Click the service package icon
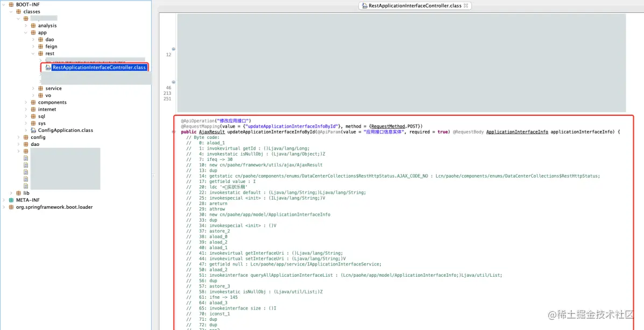 (x=41, y=88)
